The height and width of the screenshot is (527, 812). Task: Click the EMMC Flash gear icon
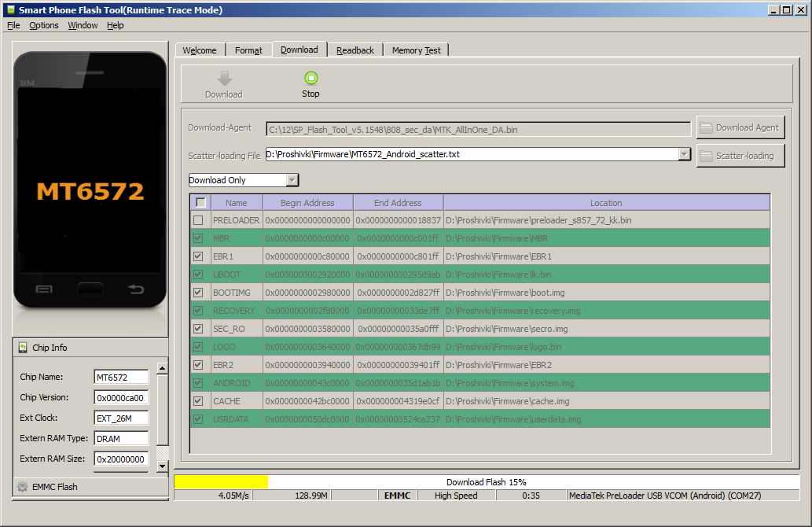pyautogui.click(x=23, y=487)
